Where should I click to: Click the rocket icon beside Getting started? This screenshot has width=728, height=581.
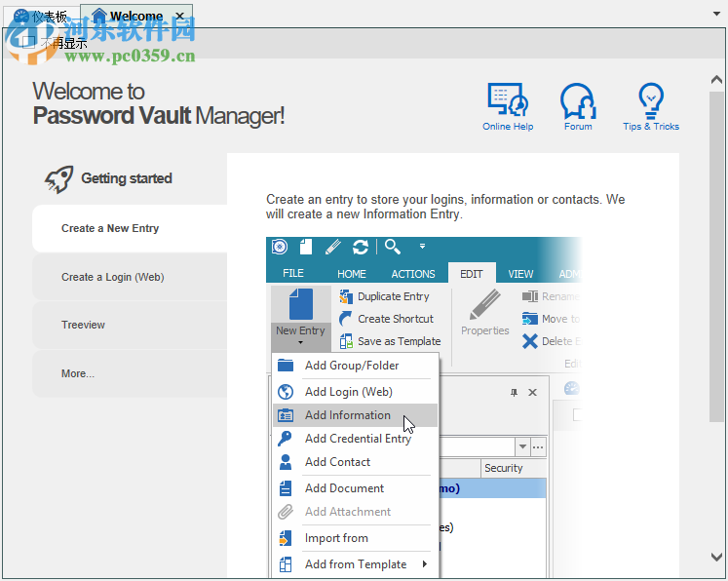pos(59,179)
